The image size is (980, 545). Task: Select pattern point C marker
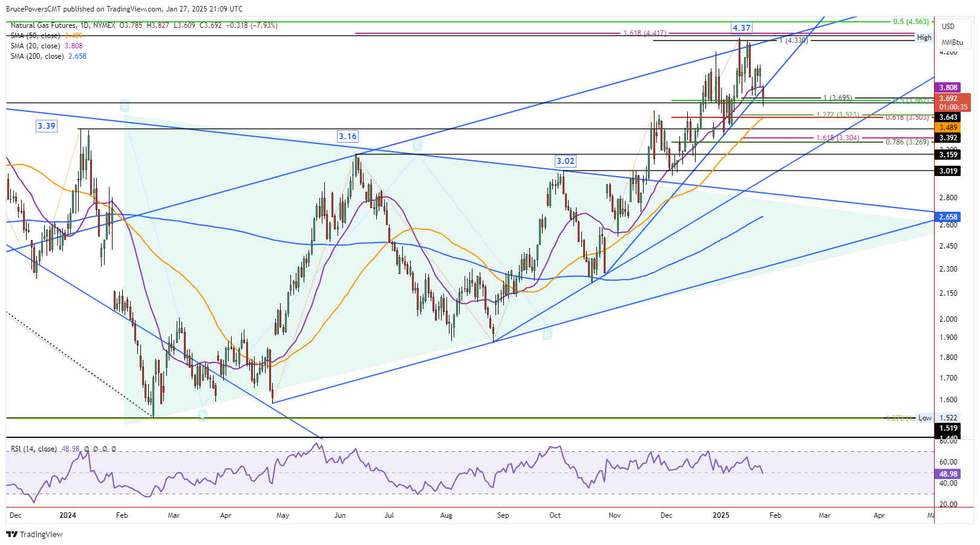[x=417, y=145]
